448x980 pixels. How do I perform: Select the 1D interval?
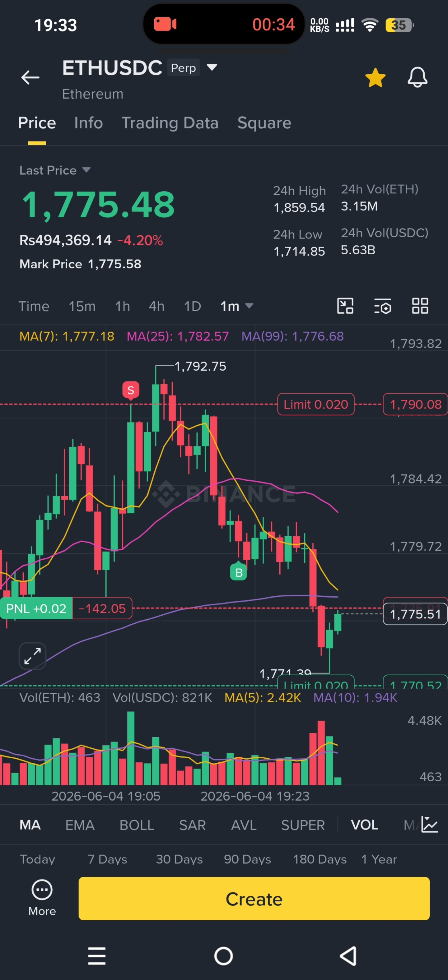(192, 306)
